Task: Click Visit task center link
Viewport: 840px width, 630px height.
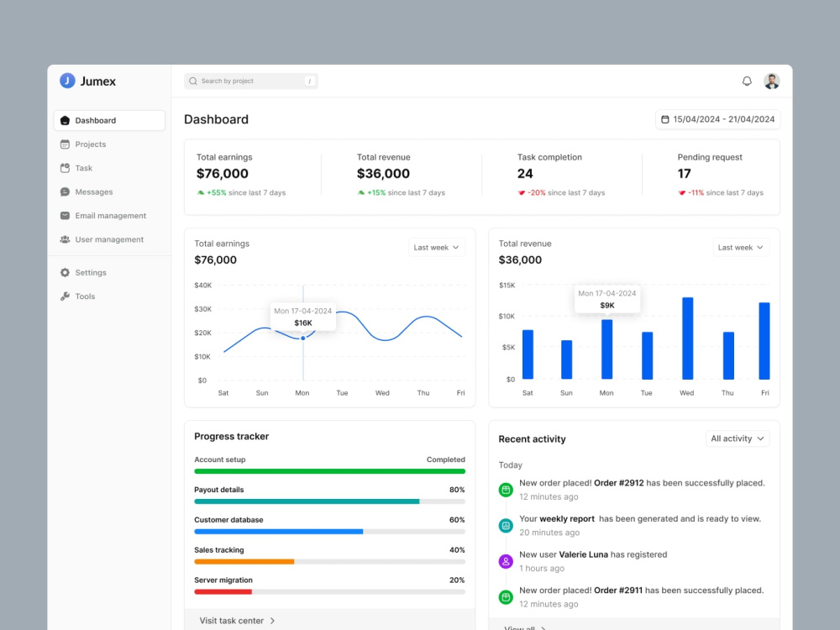Action: 232,621
